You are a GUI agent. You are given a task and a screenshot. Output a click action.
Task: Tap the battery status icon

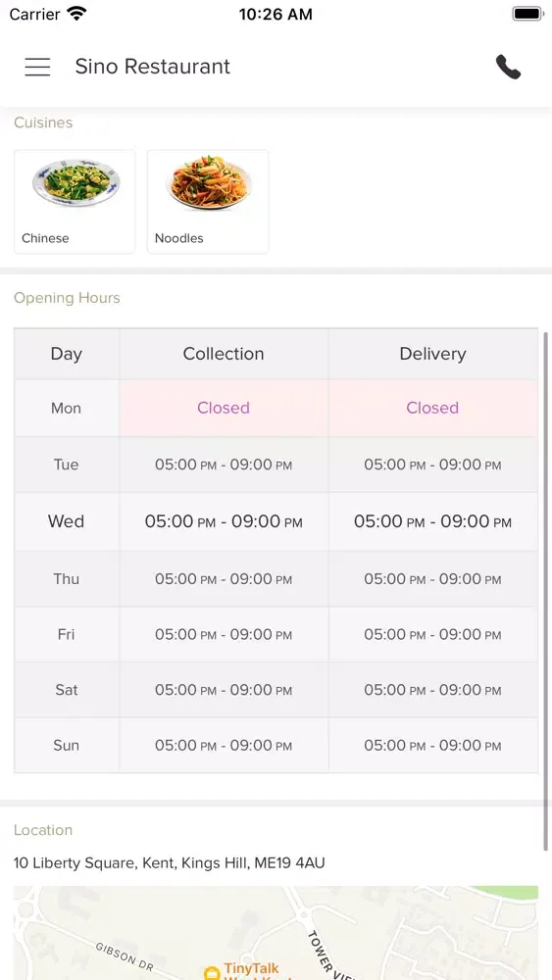(x=527, y=14)
